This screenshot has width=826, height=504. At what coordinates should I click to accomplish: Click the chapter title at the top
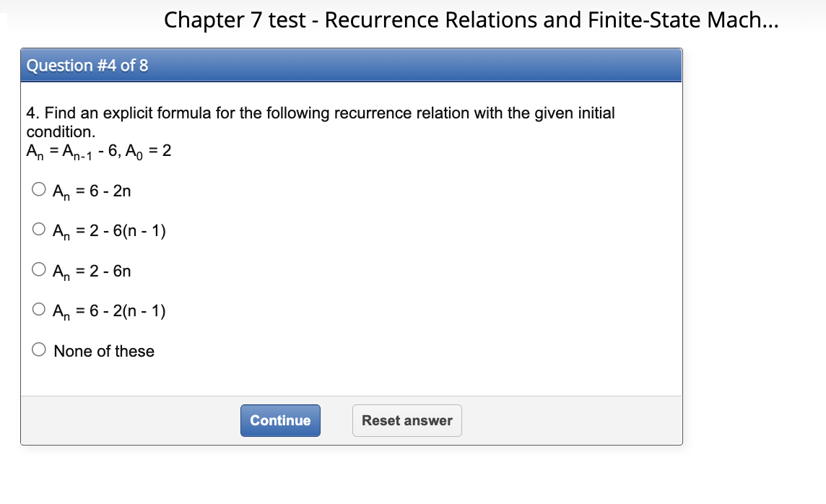tap(471, 19)
